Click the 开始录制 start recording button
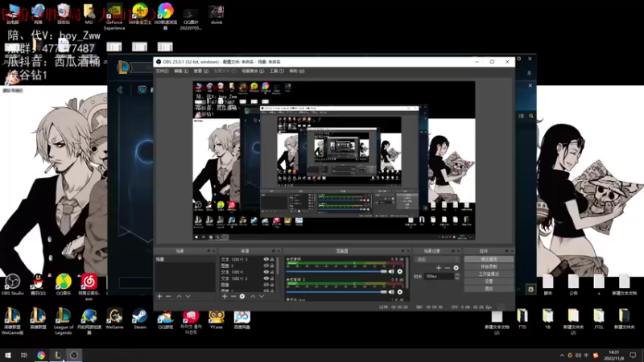Screen dimensions: 644x362 489,266
